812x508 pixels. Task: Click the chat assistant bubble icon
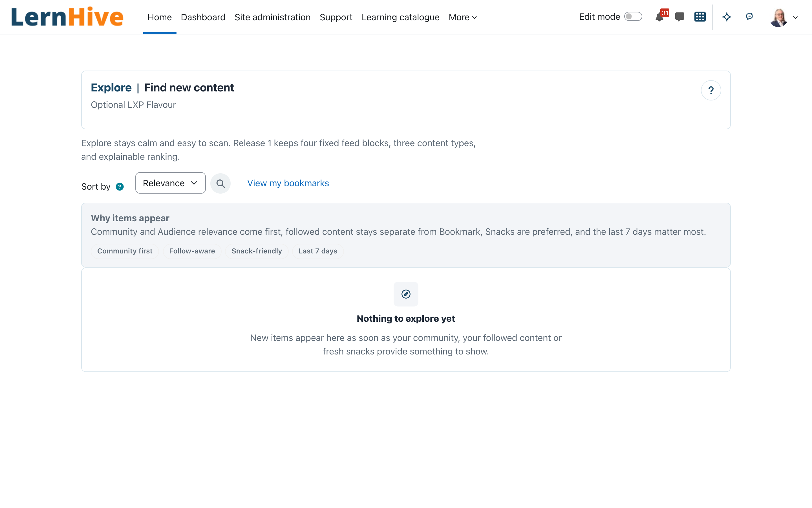(749, 16)
